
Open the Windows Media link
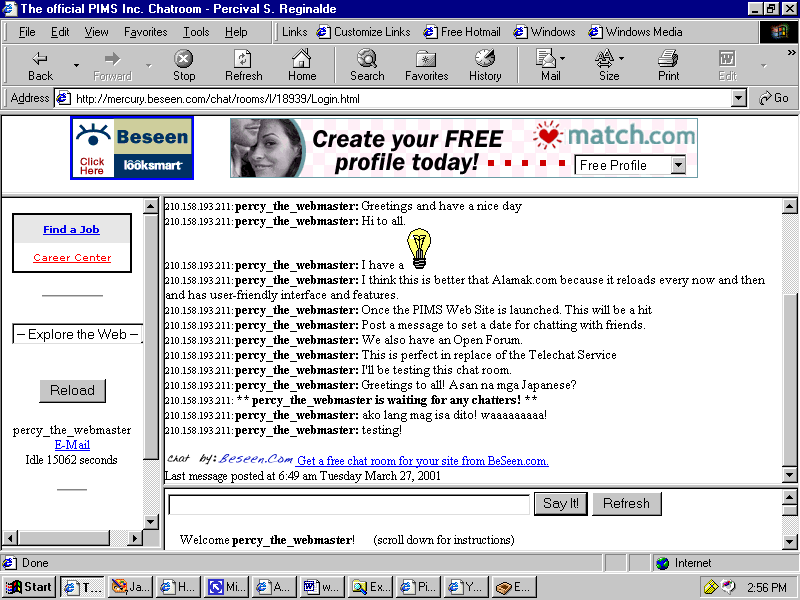click(635, 32)
